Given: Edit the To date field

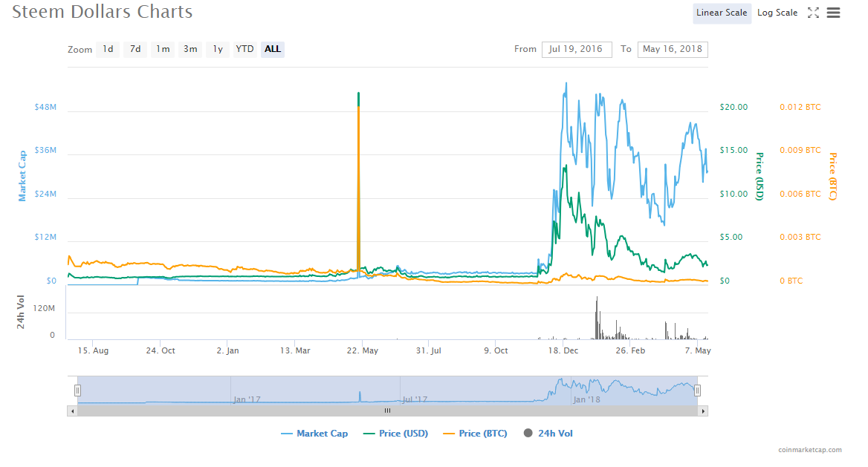Looking at the screenshot, I should (x=673, y=49).
